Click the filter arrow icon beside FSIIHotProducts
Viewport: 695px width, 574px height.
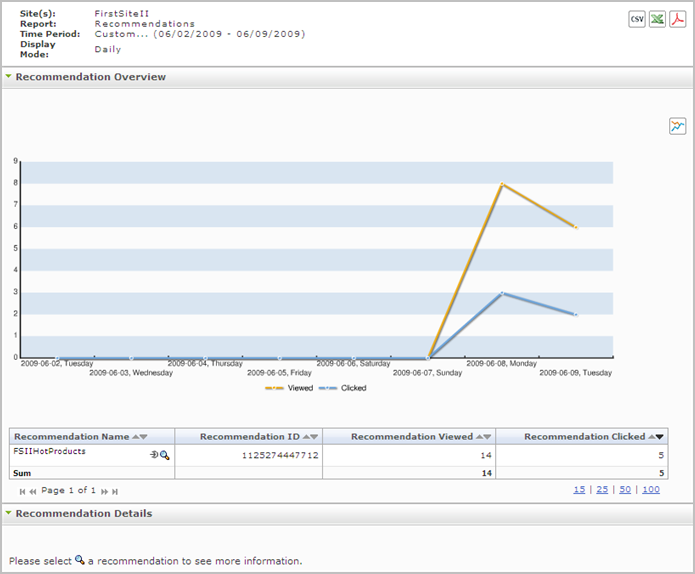coord(154,455)
